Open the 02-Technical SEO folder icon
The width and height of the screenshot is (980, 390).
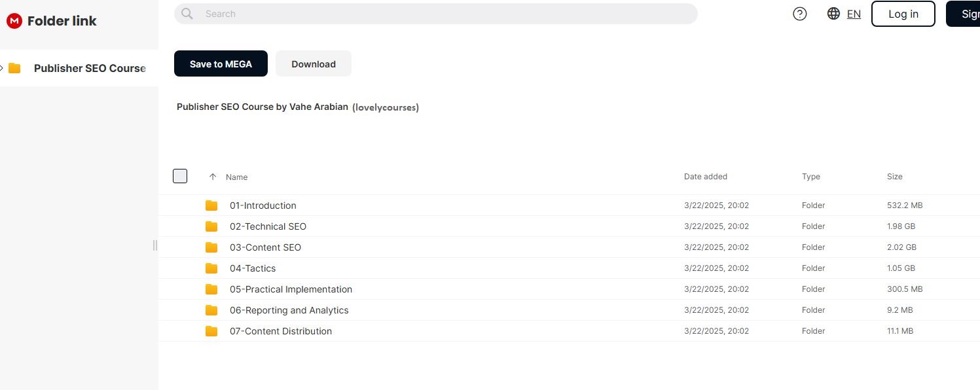[211, 226]
